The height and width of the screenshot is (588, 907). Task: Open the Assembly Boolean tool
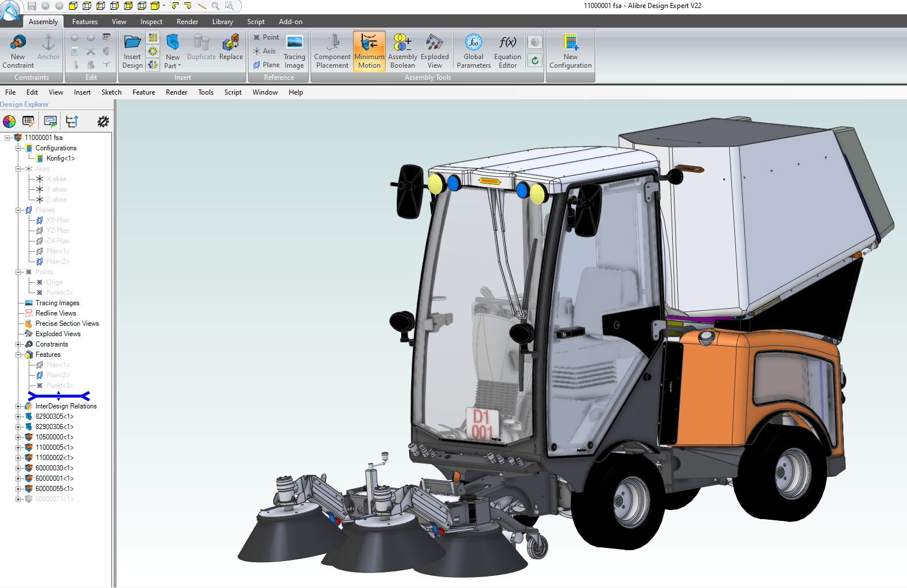[402, 51]
